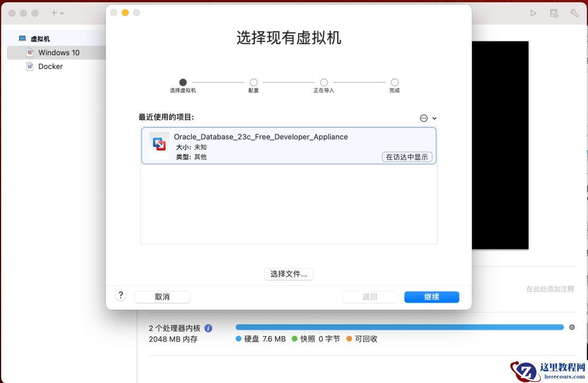Open the wrench settings icon in the toolbar
The width and height of the screenshot is (588, 383).
[x=574, y=13]
